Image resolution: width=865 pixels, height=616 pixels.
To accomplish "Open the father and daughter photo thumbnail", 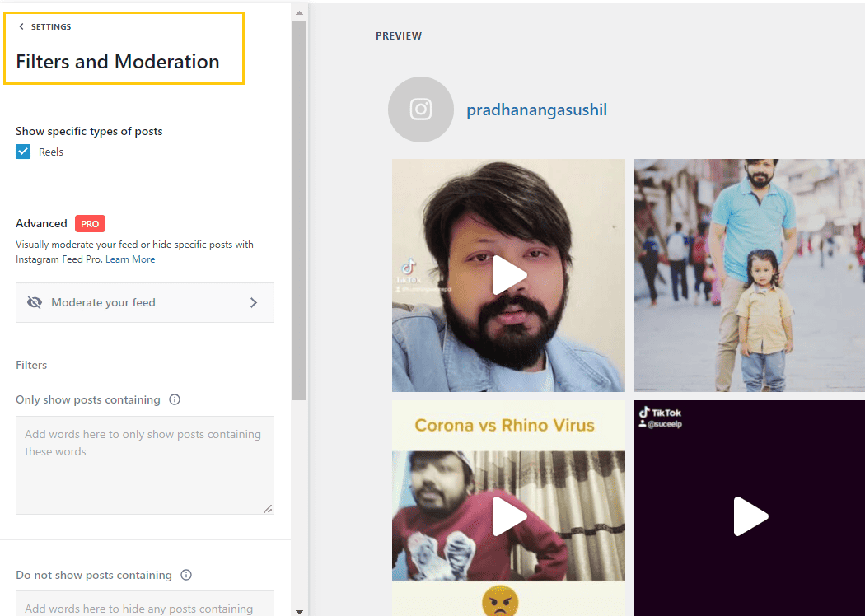I will pos(749,275).
